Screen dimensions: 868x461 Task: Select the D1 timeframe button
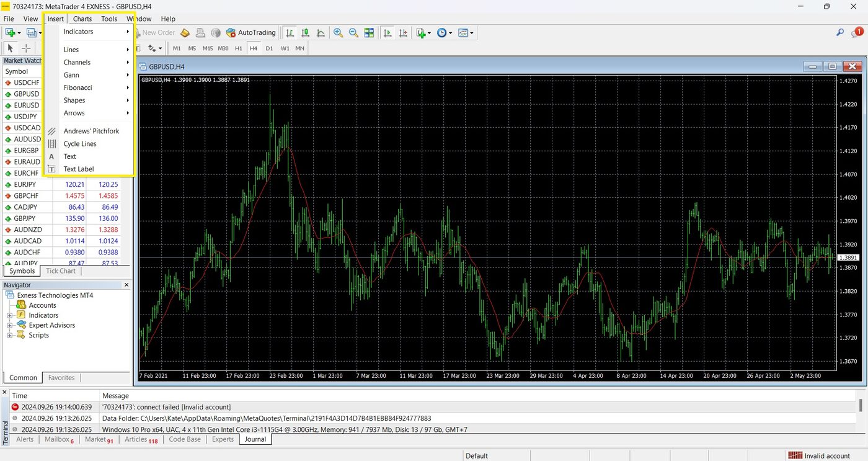coord(269,48)
